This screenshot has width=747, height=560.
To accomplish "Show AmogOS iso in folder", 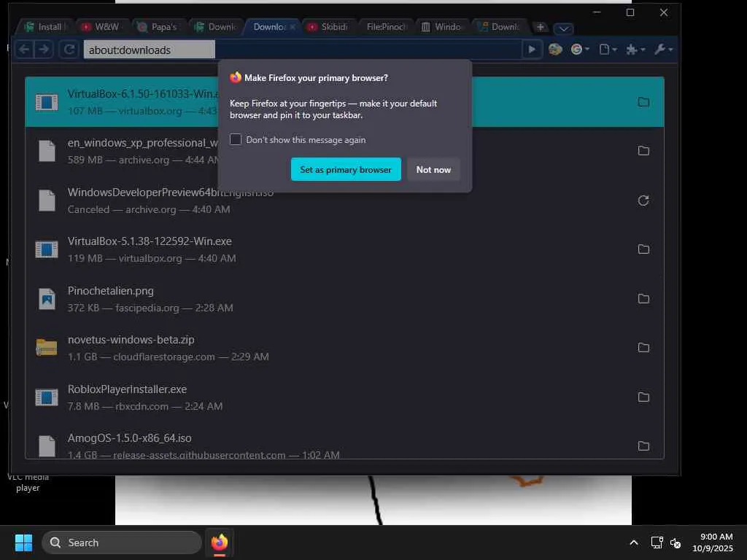I will tap(643, 446).
